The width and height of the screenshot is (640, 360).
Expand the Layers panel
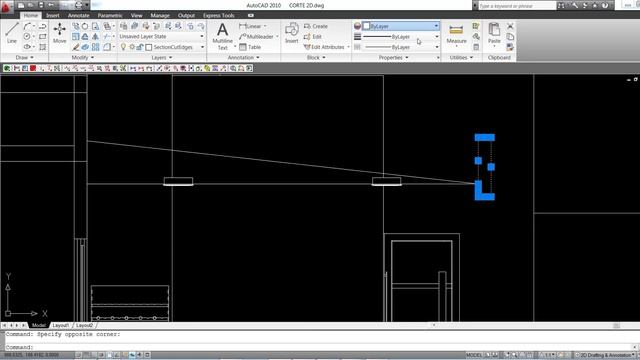pos(162,58)
